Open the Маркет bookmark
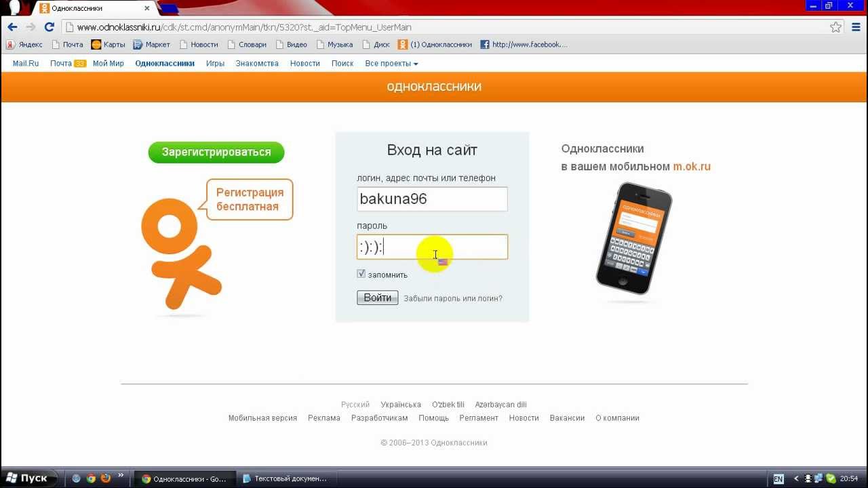868x488 pixels. (x=152, y=45)
